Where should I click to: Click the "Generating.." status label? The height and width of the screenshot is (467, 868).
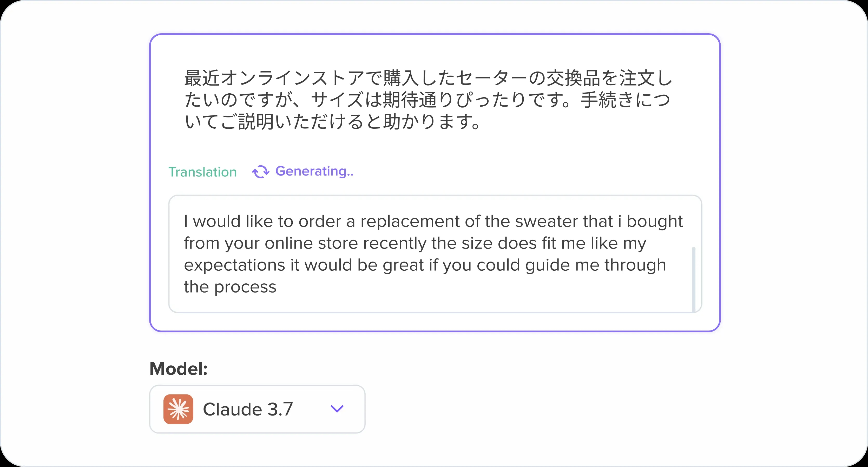tap(314, 171)
